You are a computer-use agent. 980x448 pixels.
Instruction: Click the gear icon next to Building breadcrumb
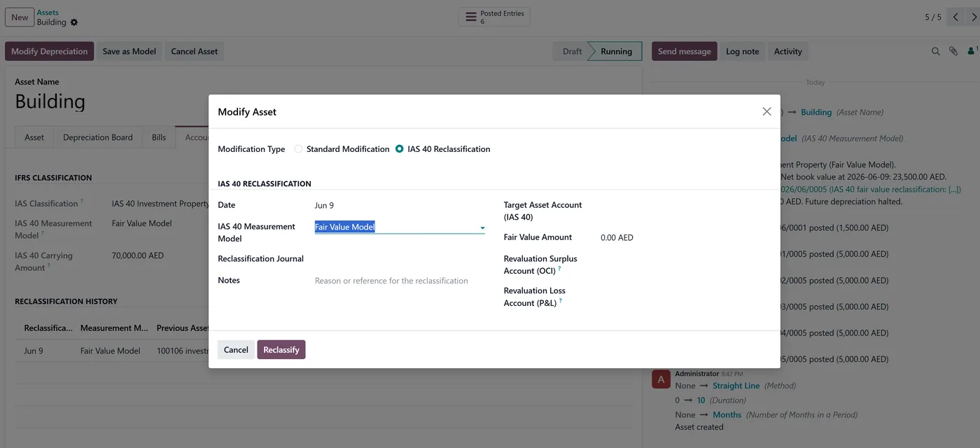[x=74, y=22]
